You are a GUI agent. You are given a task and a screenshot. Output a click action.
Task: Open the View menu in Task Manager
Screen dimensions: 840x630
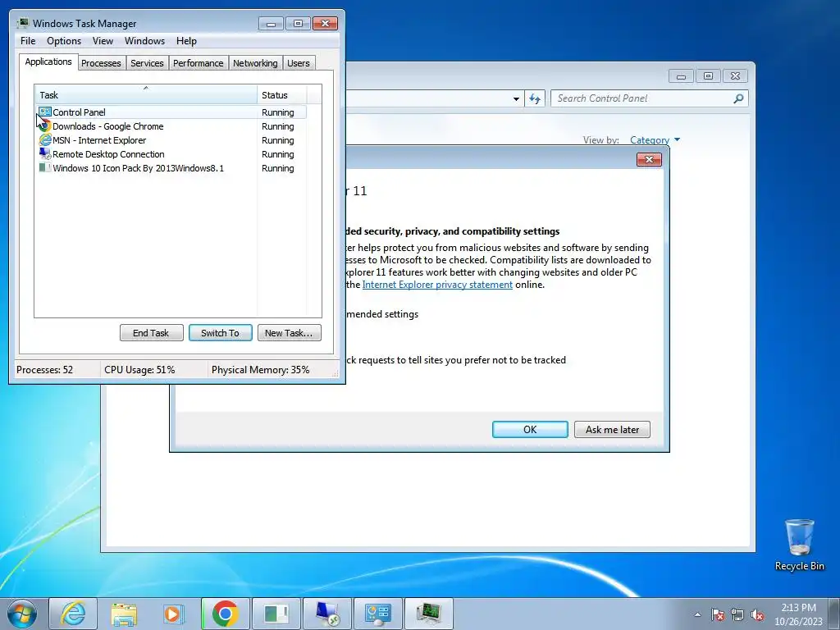pyautogui.click(x=103, y=41)
